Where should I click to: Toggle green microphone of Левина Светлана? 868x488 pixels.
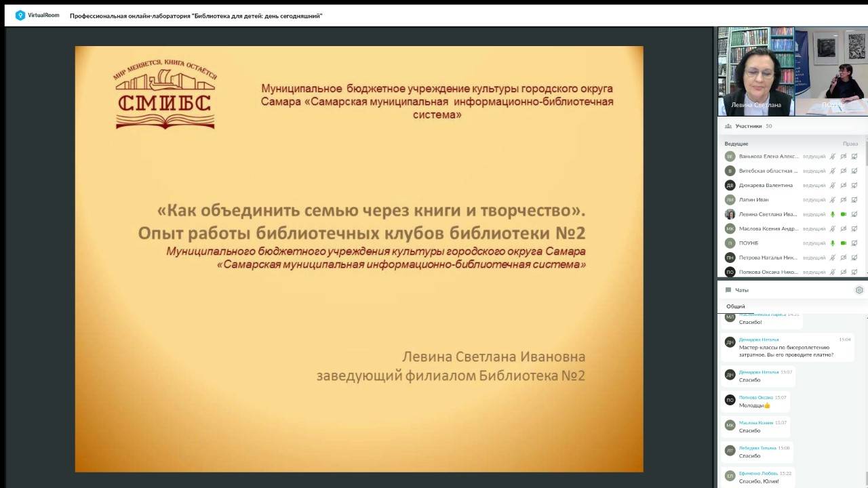pos(833,214)
